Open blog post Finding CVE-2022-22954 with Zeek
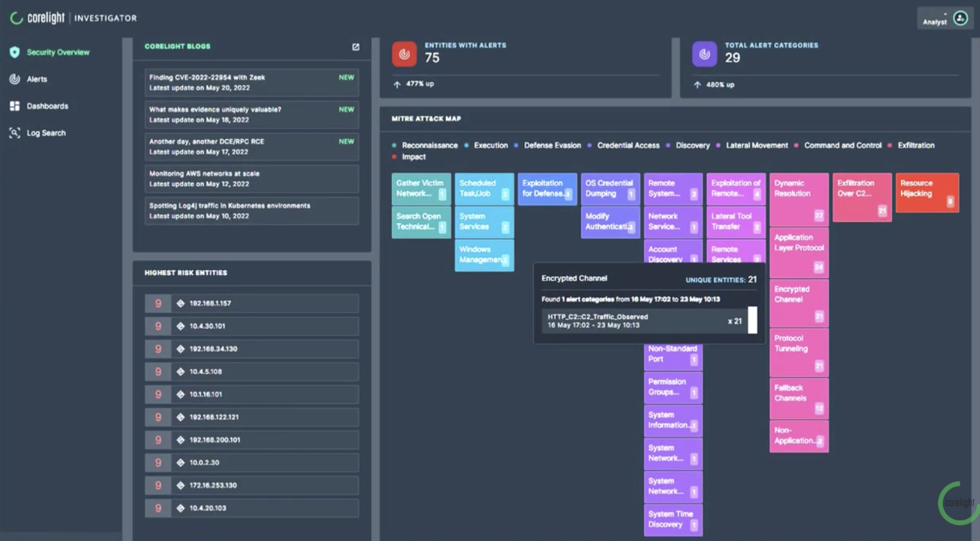The width and height of the screenshot is (980, 541). pyautogui.click(x=252, y=82)
